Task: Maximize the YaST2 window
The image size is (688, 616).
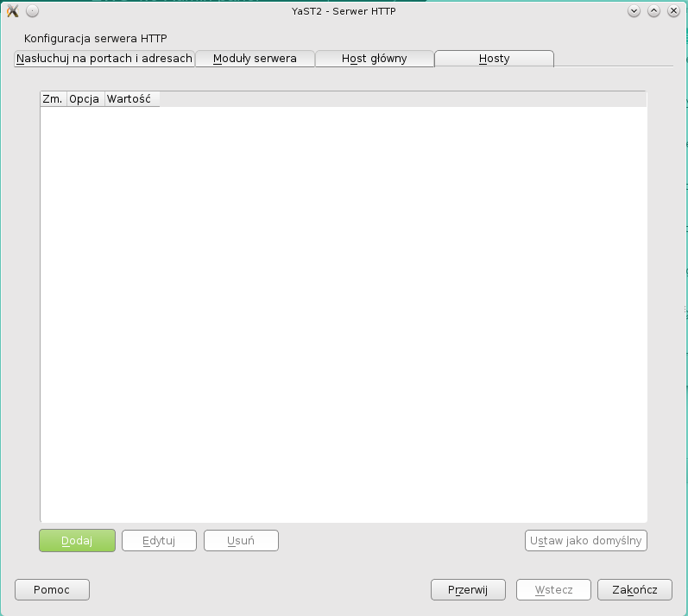Action: 653,11
